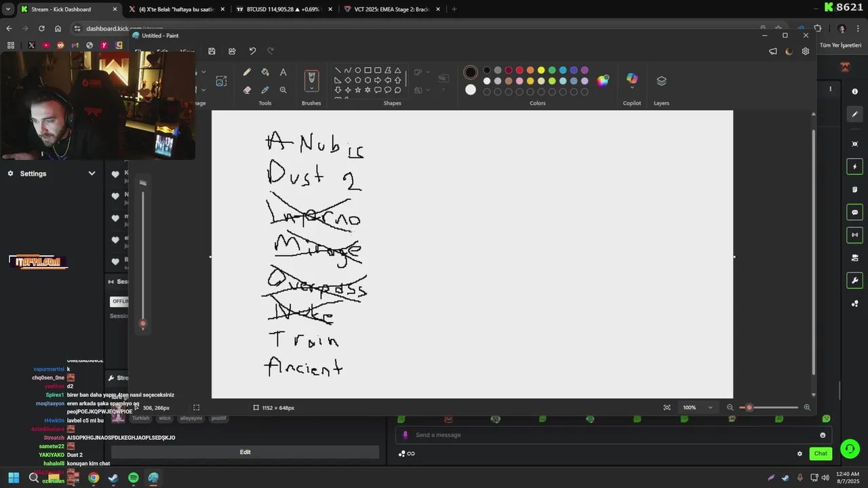This screenshot has width=868, height=488.
Task: Open a new browser tab
Action: click(454, 9)
